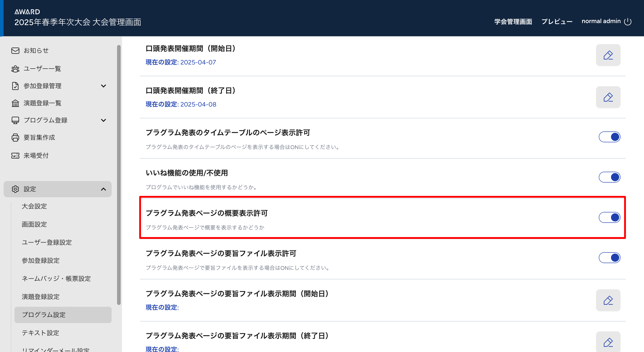Viewport: 644px width, 352px height.
Task: Open 画面設定 in the sidebar
Action: [34, 224]
